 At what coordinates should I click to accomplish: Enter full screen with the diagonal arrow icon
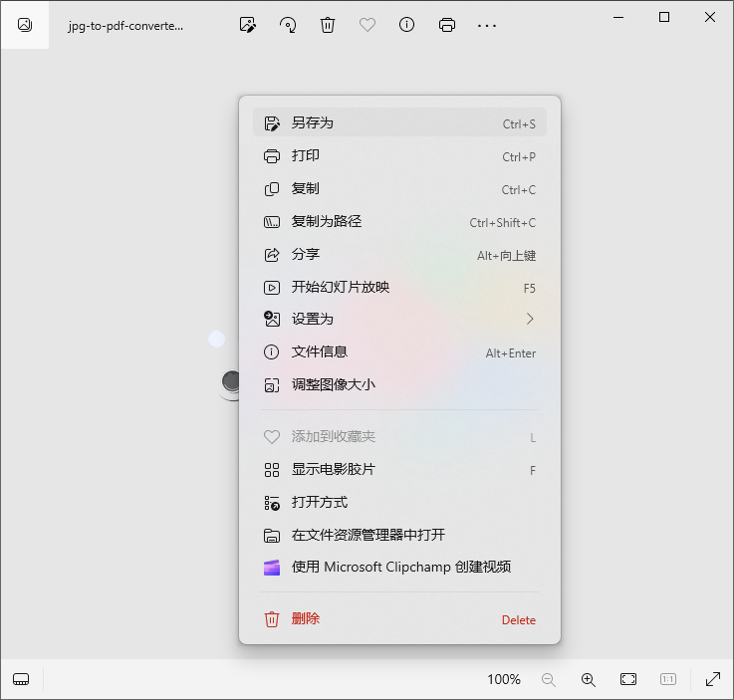(712, 679)
